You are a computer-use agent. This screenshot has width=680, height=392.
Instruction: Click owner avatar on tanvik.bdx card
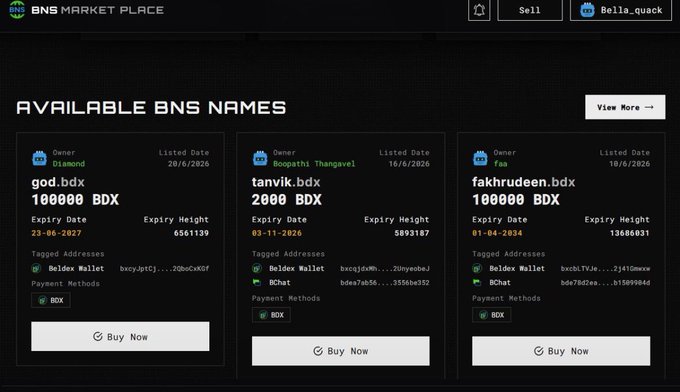[x=260, y=158]
